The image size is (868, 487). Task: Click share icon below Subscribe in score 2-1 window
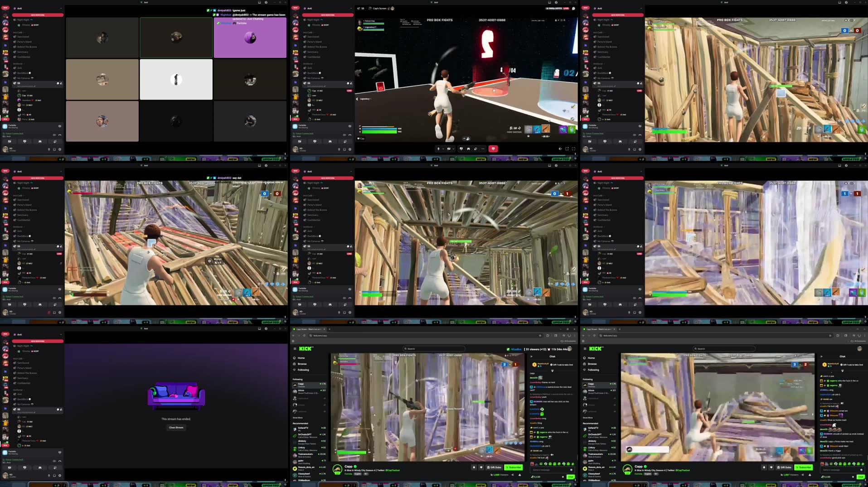pos(513,475)
